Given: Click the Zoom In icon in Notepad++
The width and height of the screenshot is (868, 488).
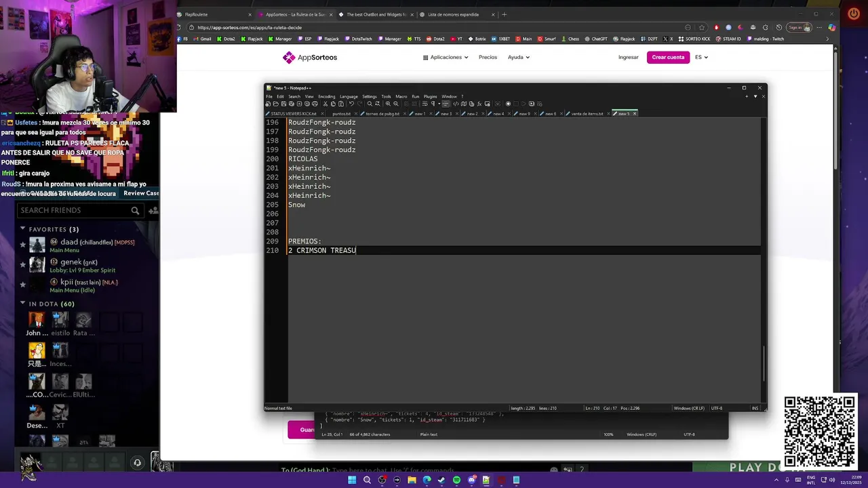Looking at the screenshot, I should (x=388, y=104).
